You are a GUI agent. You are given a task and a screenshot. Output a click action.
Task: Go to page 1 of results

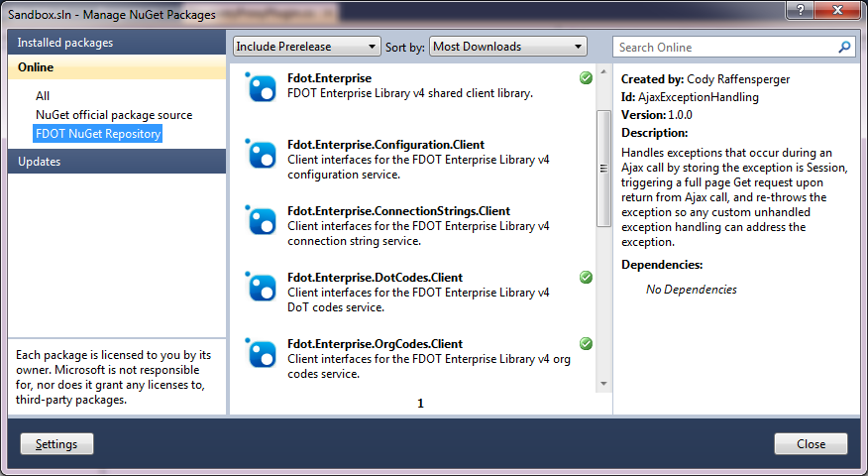421,404
